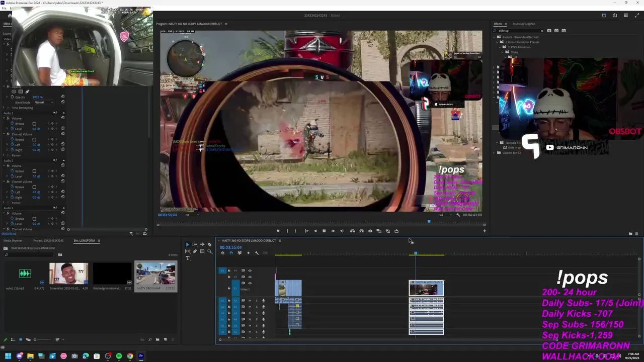Toggle Linked Selection in timeline
Image resolution: width=644 pixels, height=362 pixels.
[x=239, y=253]
